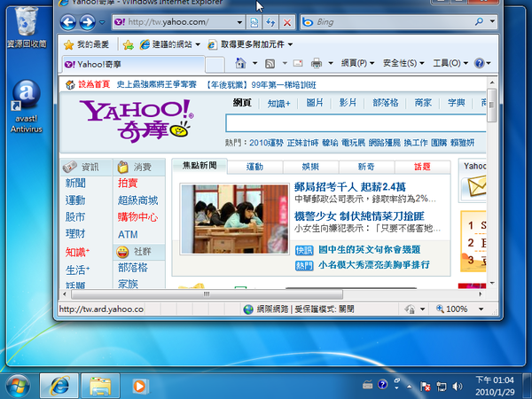Image resolution: width=532 pixels, height=399 pixels.
Task: Click the Yahoo web search input field
Action: pos(356,123)
